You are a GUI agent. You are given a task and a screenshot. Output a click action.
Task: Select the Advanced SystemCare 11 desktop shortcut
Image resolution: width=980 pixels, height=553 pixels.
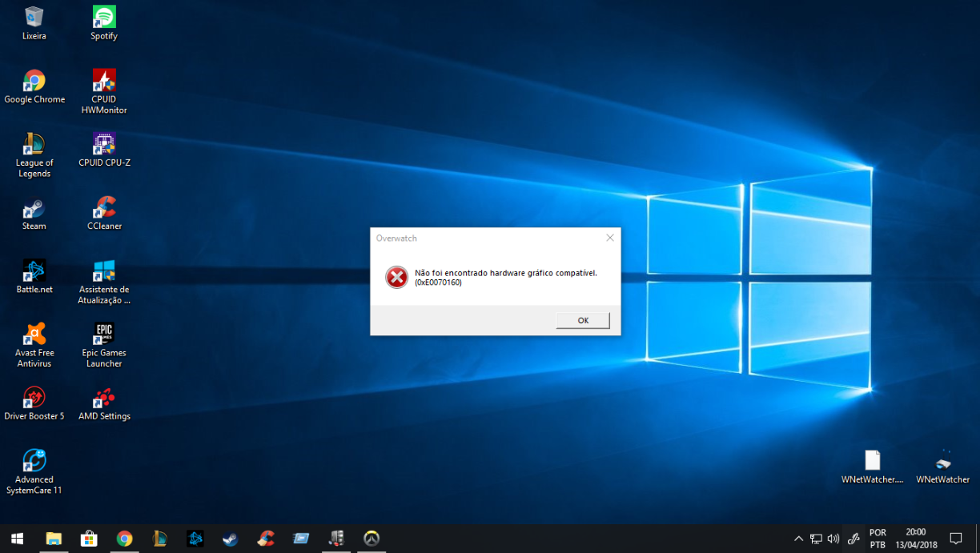pyautogui.click(x=34, y=472)
